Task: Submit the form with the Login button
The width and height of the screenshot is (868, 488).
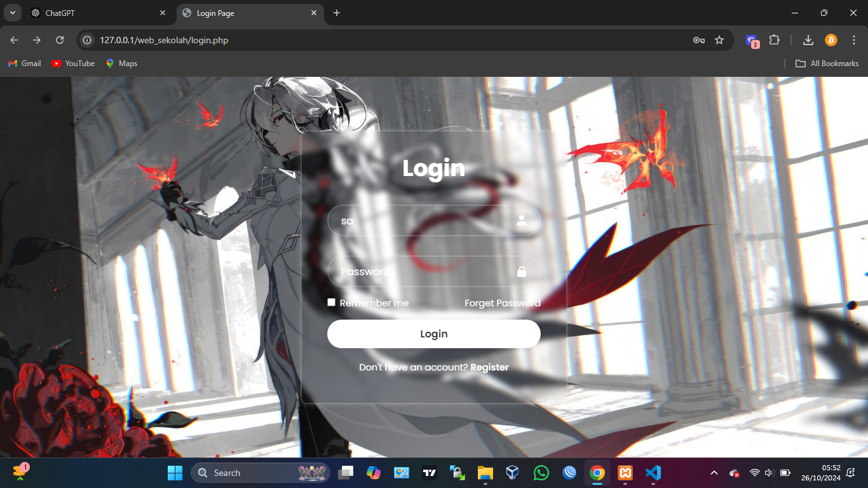Action: click(x=434, y=334)
